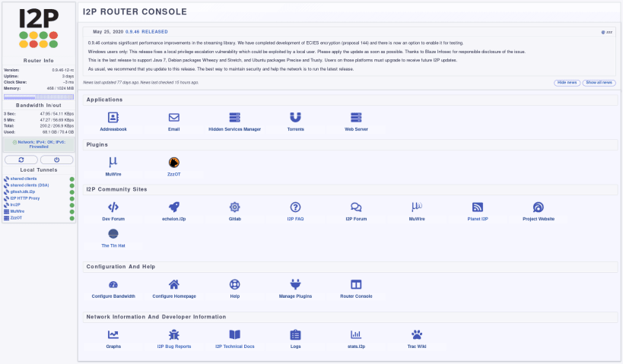623x364 pixels.
Task: Click the Hide news button
Action: pyautogui.click(x=567, y=83)
